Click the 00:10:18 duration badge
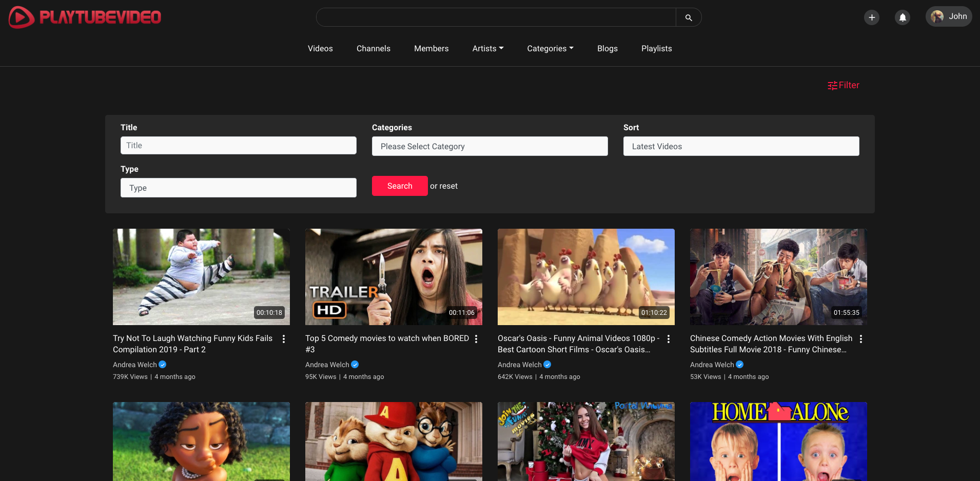This screenshot has width=980, height=481. (269, 312)
